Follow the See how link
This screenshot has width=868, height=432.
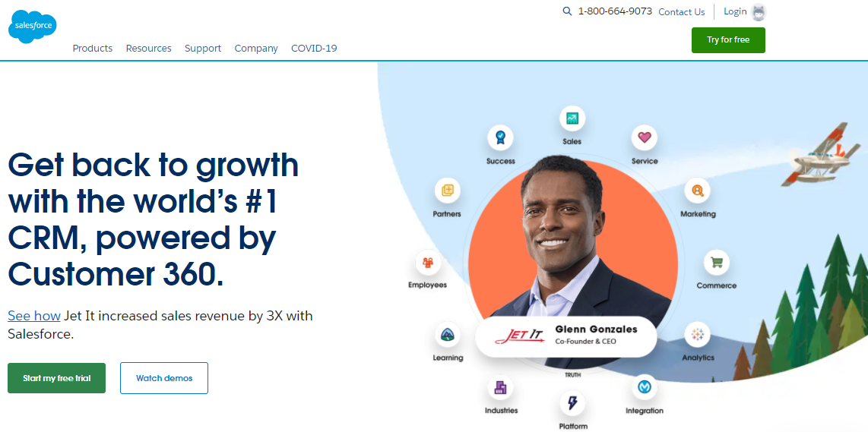[x=33, y=316]
